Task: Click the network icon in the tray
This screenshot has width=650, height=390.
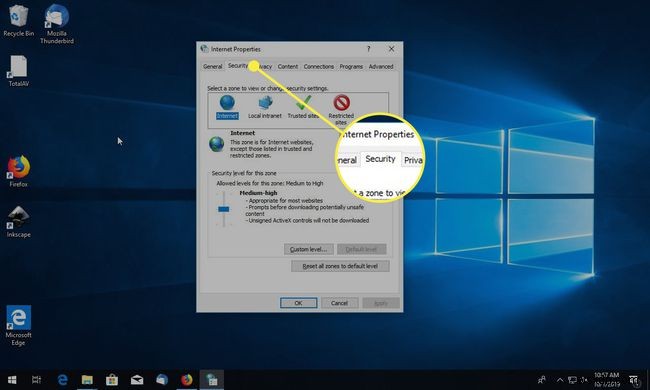Action: [572, 380]
